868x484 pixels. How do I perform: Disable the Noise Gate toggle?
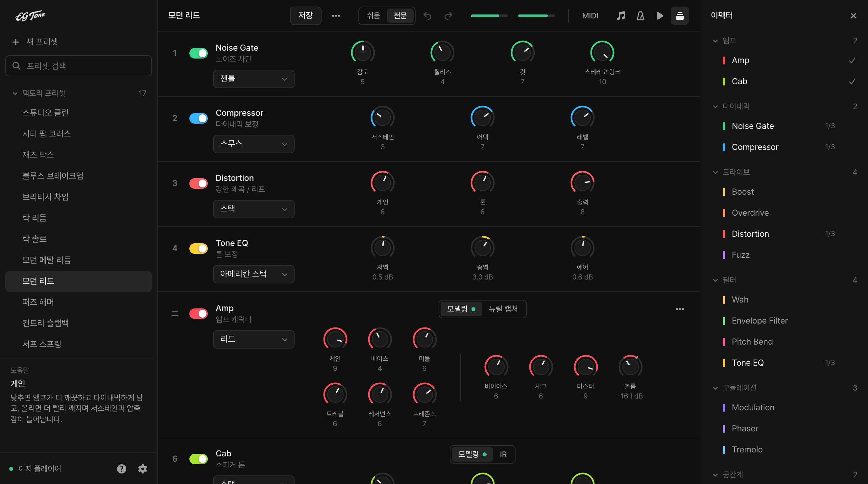pos(199,53)
